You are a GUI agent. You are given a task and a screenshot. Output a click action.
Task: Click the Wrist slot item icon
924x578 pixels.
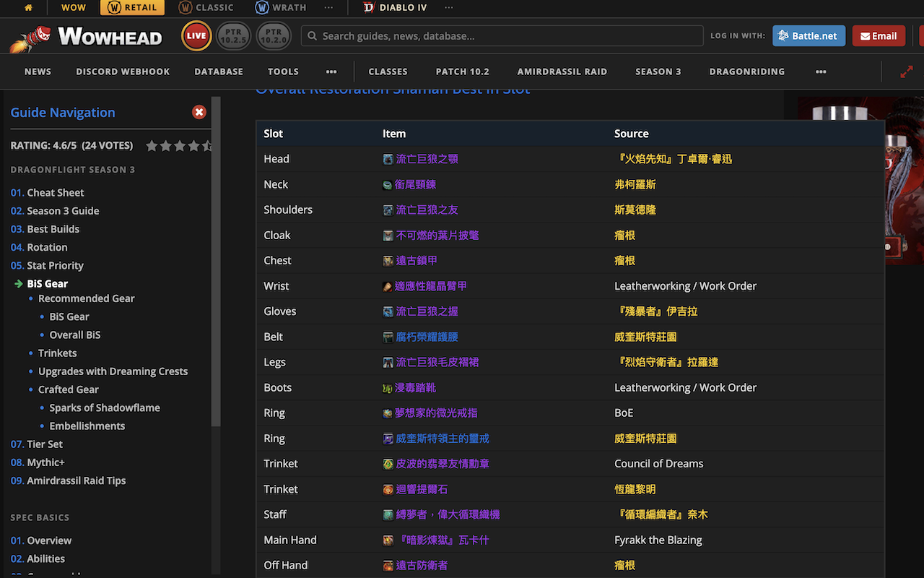388,286
